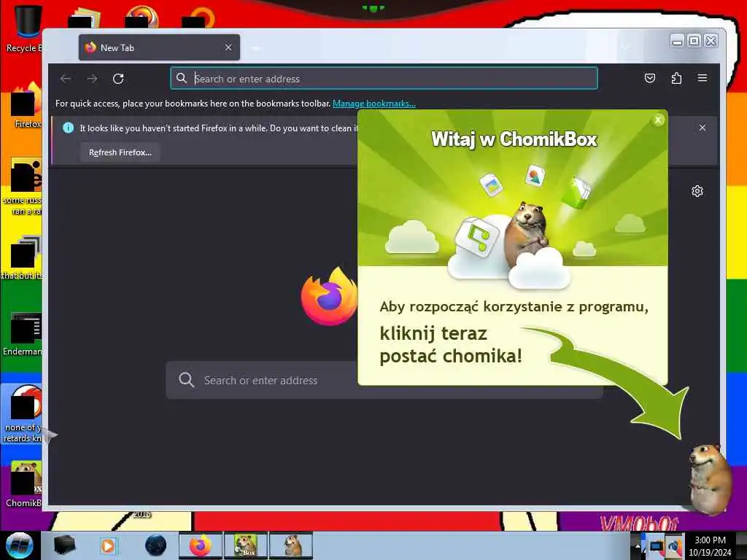747x560 pixels.
Task: Close the New Tab tab
Action: coord(228,47)
